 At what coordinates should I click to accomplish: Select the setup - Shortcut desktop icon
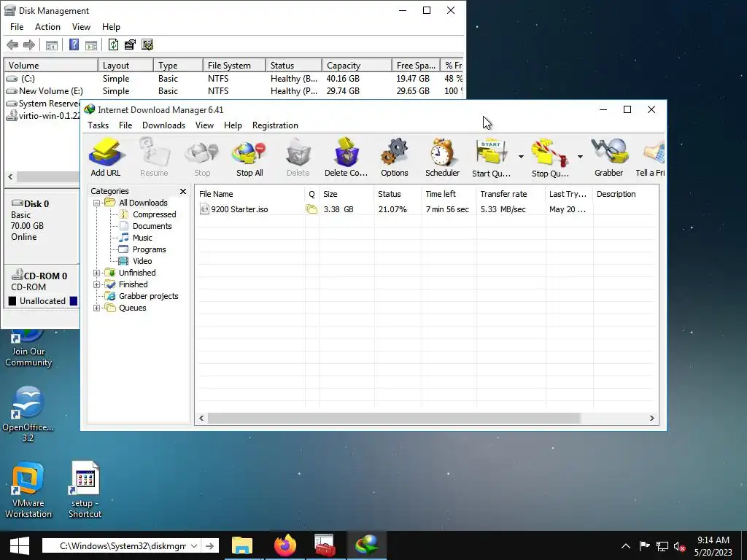[x=85, y=491]
